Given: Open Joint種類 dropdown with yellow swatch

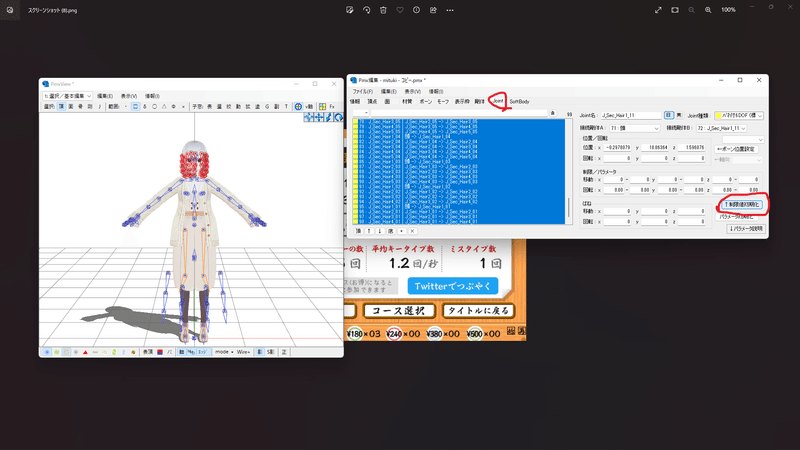Looking at the screenshot, I should tap(739, 116).
